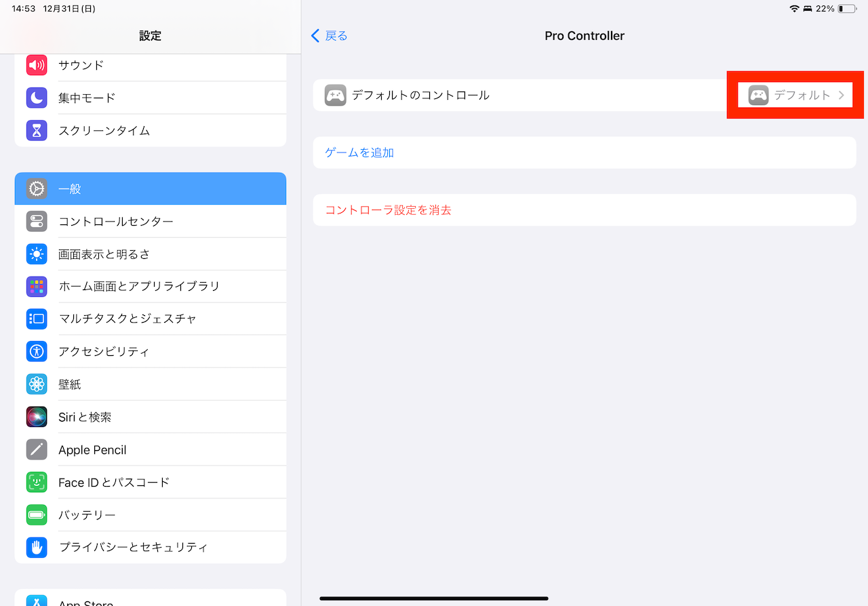This screenshot has height=606, width=868.
Task: Tap the Focus mode moon icon
Action: coord(37,98)
